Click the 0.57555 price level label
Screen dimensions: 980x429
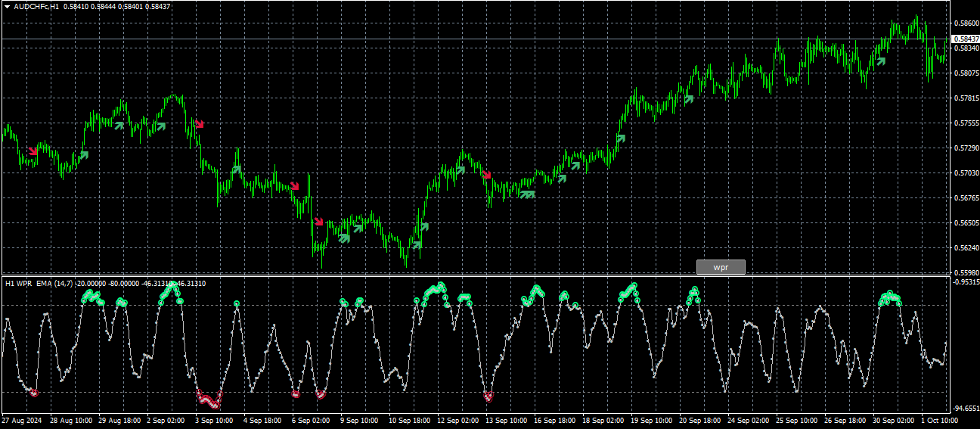pos(965,123)
